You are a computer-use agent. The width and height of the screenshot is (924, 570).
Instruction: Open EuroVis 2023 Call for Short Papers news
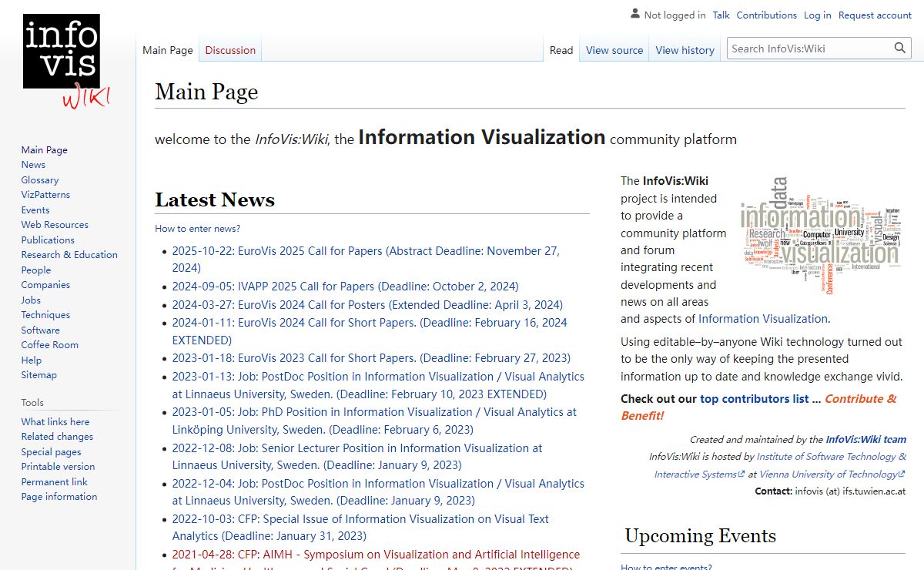click(371, 358)
